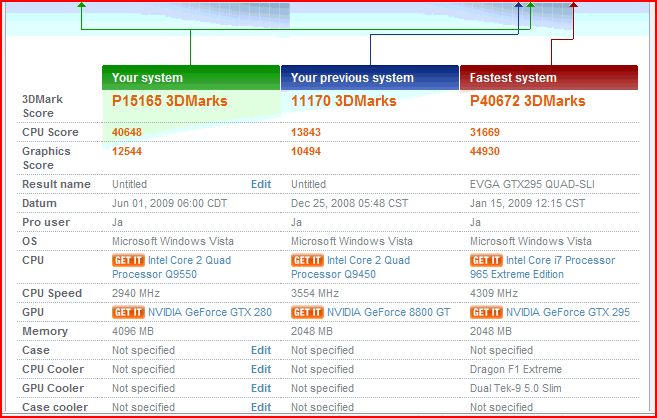Edit the GPU Cooler entry
Screen dimensions: 657x418
click(261, 388)
